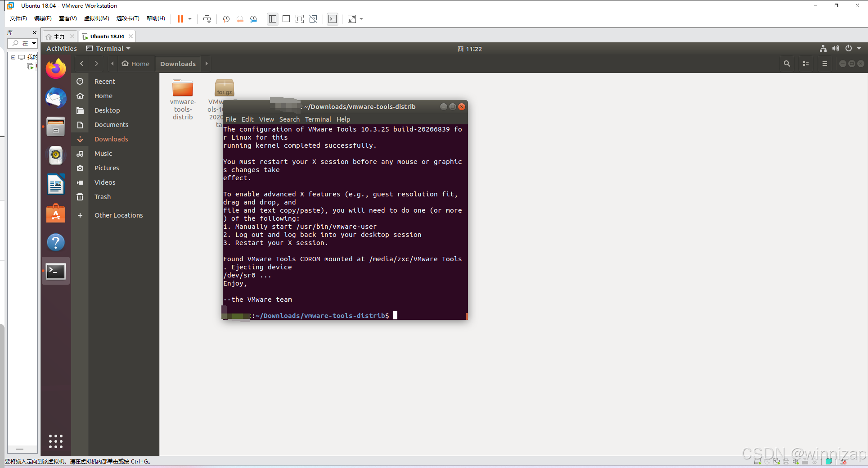
Task: Toggle the console view toolbar icon
Action: [333, 19]
